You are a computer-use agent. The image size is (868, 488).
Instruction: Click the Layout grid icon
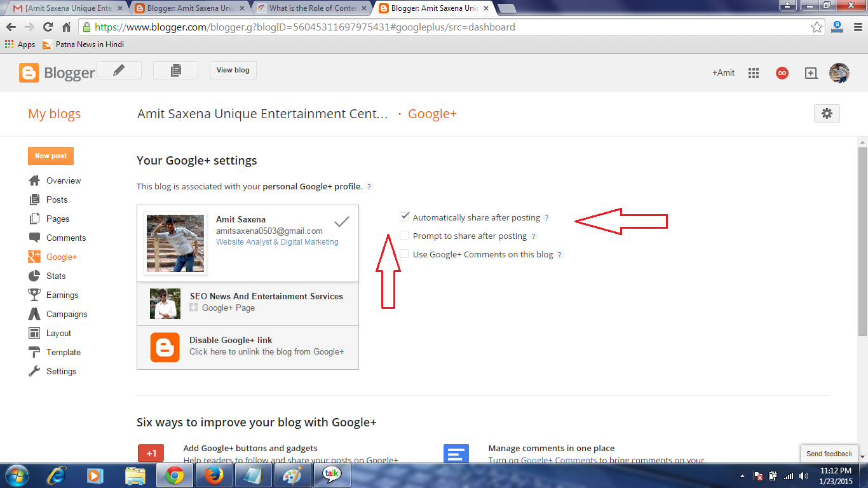coord(34,333)
